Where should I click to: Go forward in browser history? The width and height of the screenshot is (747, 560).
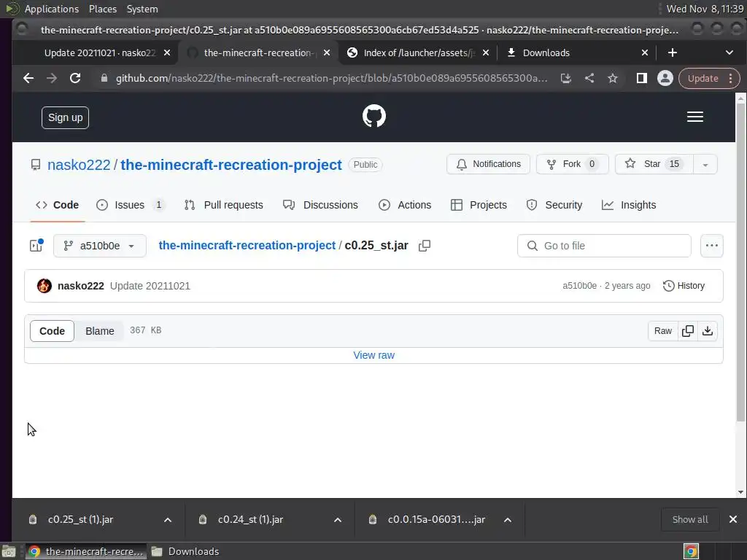[x=52, y=78]
